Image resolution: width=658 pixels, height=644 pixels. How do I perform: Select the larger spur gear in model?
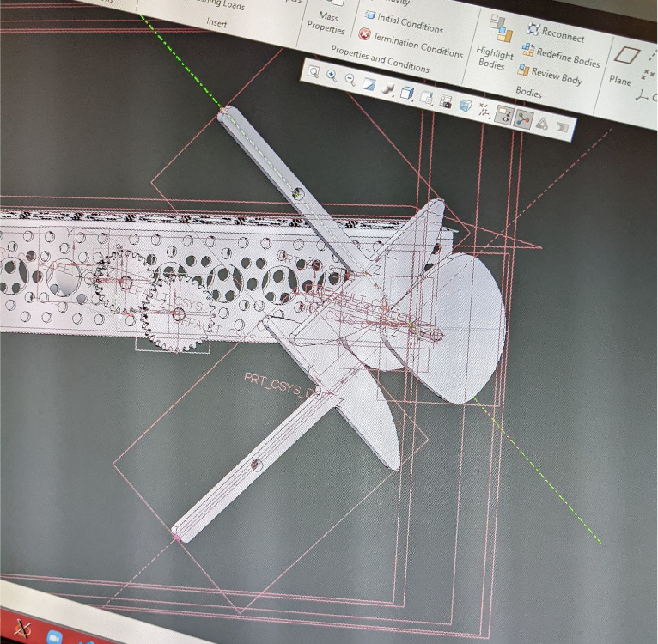pyautogui.click(x=176, y=313)
